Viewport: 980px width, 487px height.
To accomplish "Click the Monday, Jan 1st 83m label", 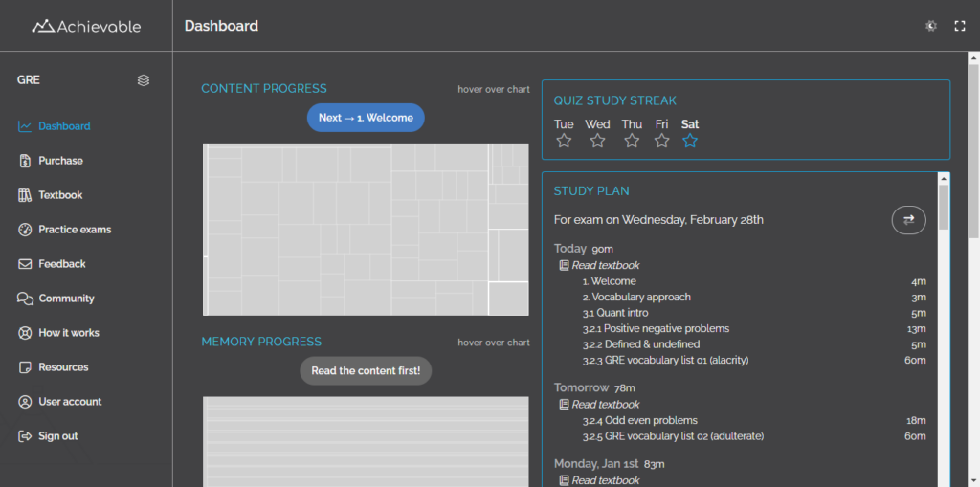I will coord(609,464).
